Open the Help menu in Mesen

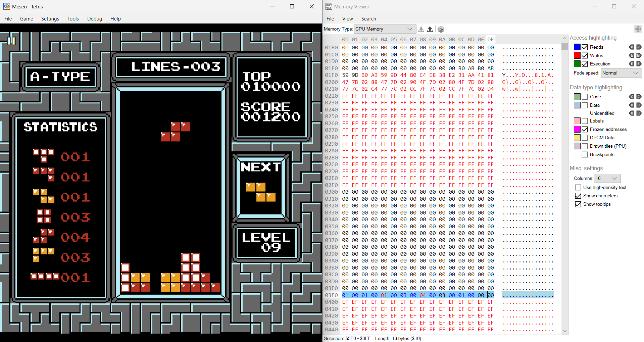pyautogui.click(x=115, y=19)
